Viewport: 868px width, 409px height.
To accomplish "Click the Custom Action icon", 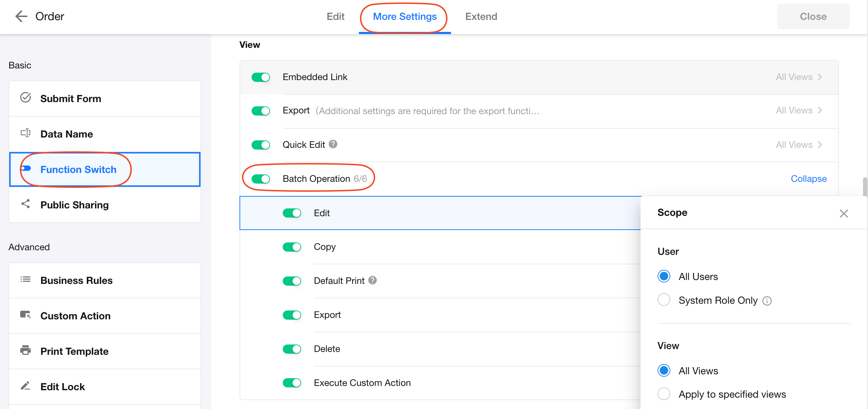I will (26, 315).
